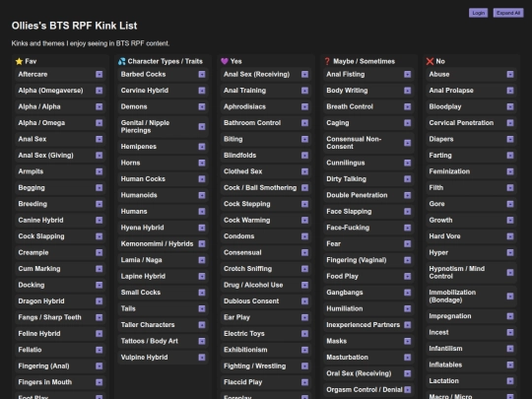The image size is (532, 399).
Task: Click the Diapers list item
Action: point(471,139)
